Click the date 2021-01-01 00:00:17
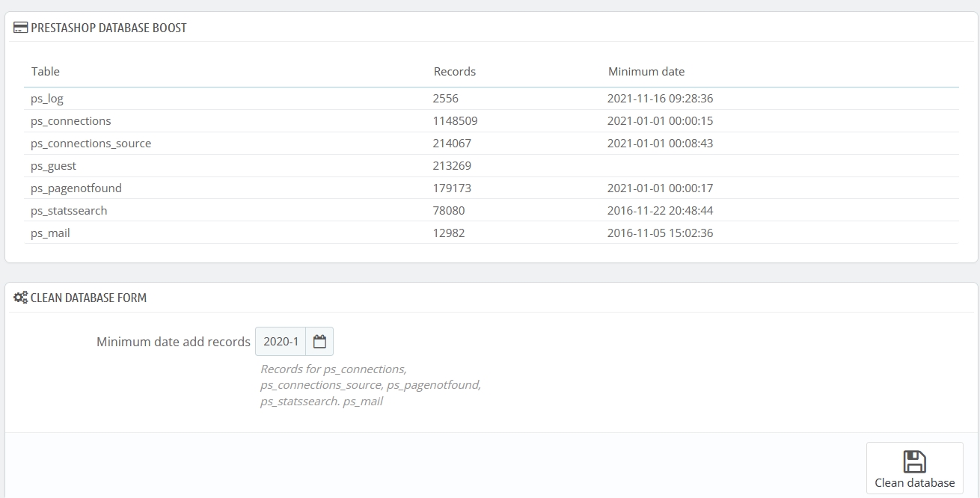980x498 pixels. point(661,188)
